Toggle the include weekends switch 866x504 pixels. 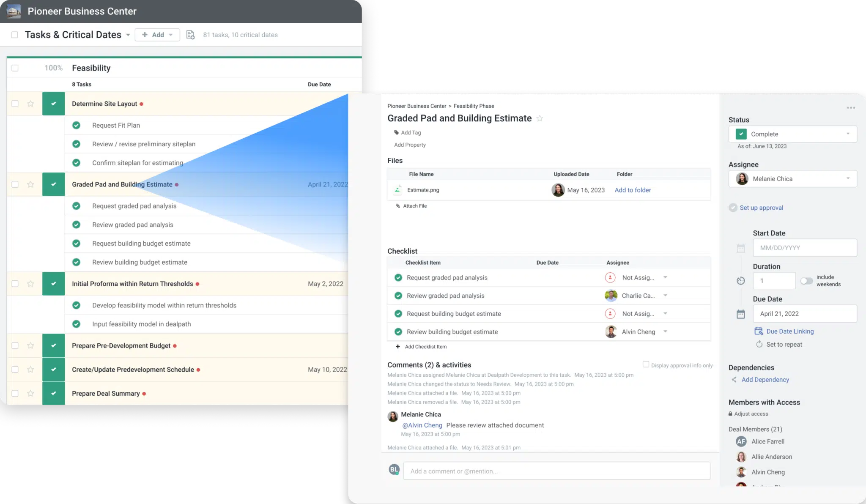tap(806, 281)
